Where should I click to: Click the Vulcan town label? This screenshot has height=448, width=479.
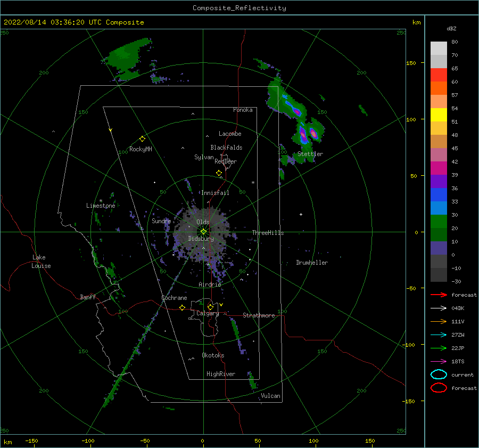[271, 396]
